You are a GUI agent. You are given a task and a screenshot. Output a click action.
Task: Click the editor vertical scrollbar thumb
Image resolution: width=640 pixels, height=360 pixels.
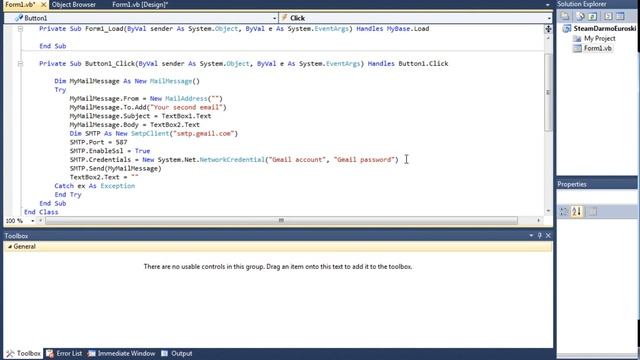click(x=548, y=92)
